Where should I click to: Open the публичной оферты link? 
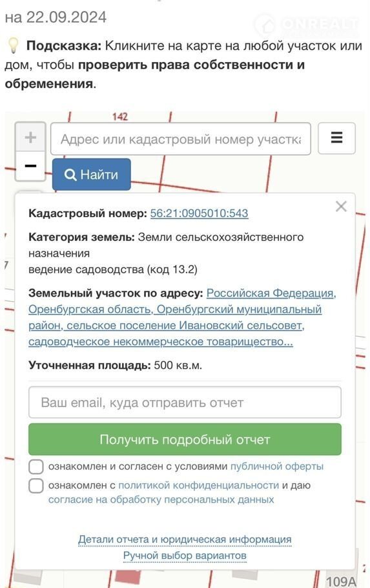[276, 467]
